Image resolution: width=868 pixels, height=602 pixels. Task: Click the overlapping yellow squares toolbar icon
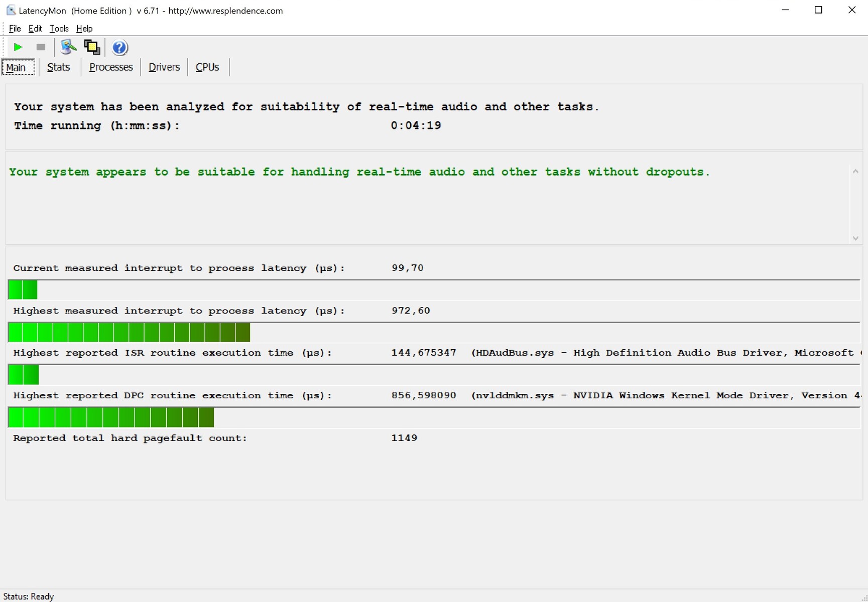pos(92,47)
